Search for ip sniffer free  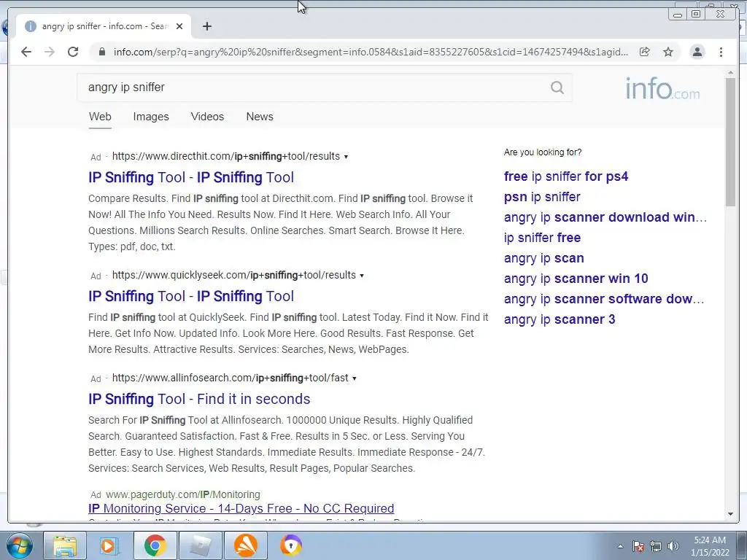542,238
